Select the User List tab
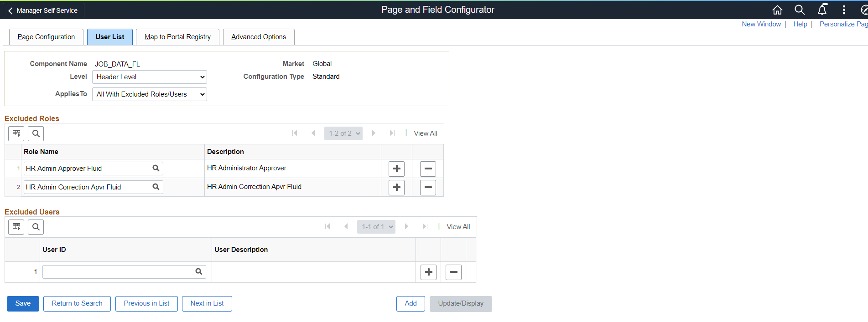Viewport: 868px width, 322px height. point(110,37)
